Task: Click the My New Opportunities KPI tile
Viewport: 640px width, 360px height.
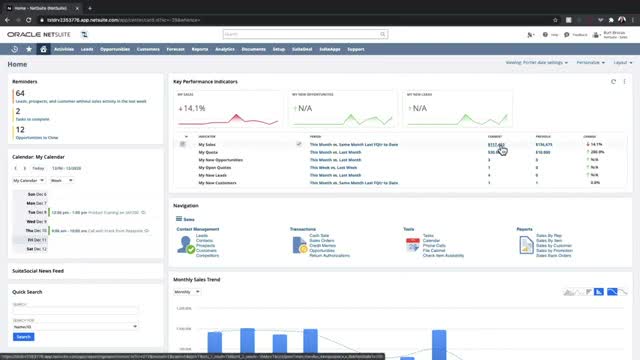Action: pyautogui.click(x=342, y=109)
